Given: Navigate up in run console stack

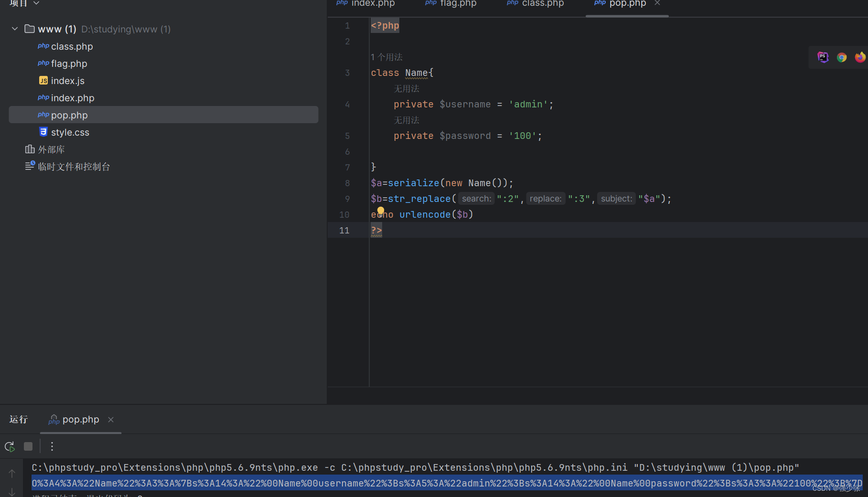Looking at the screenshot, I should 12,474.
